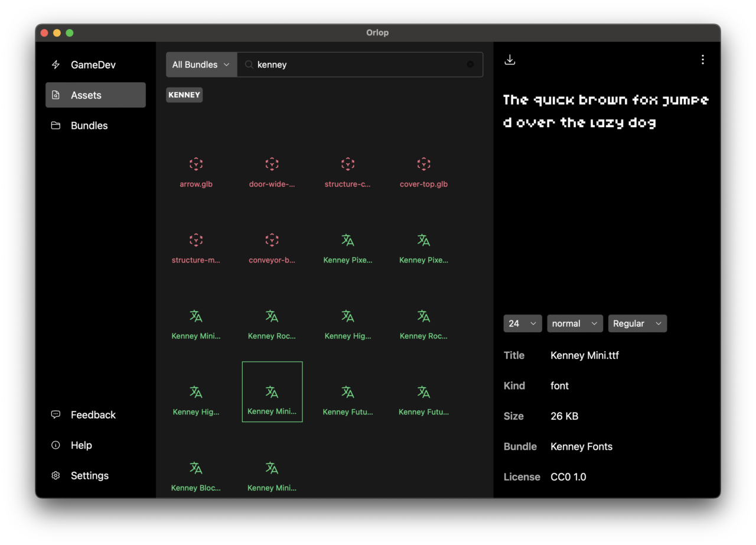Image resolution: width=756 pixels, height=545 pixels.
Task: Click the KENNEY filter tag
Action: coord(184,95)
